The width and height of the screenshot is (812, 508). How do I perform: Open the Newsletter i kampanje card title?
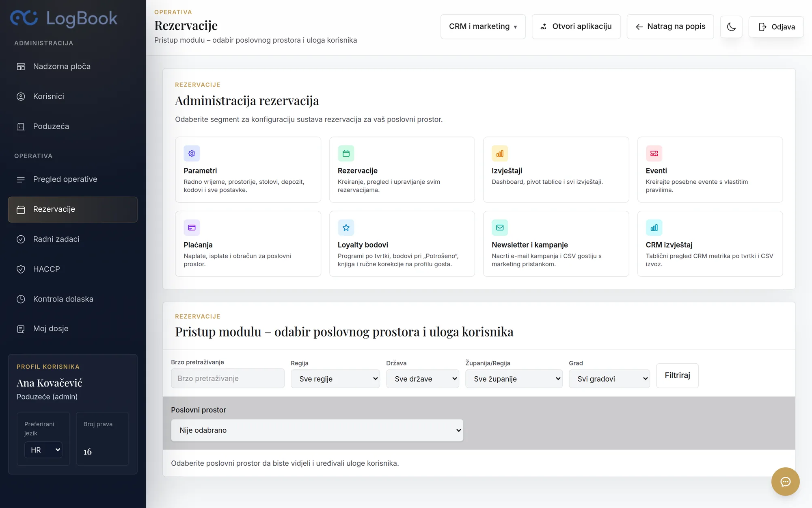[x=530, y=245]
